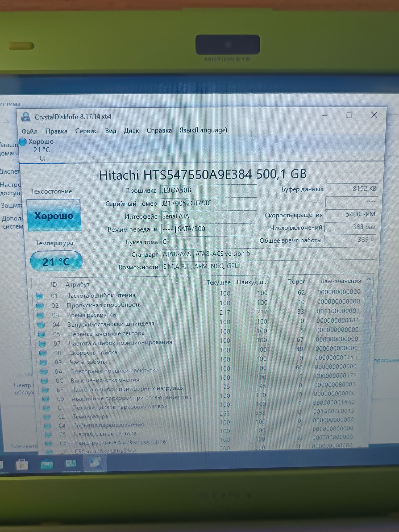Image resolution: width=399 pixels, height=532 pixels.
Task: Click the Интерфейс field Serial ATA
Action: pos(209,216)
